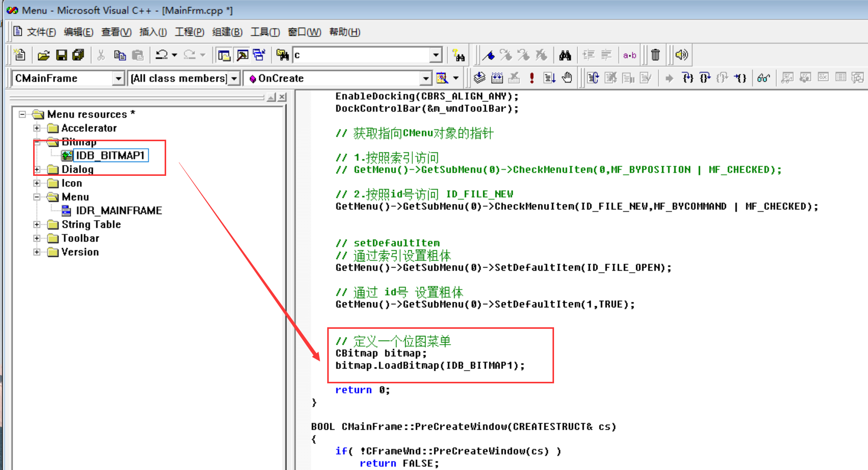Close the workspace pane with X button
Image resolution: width=868 pixels, height=470 pixels.
pyautogui.click(x=282, y=97)
